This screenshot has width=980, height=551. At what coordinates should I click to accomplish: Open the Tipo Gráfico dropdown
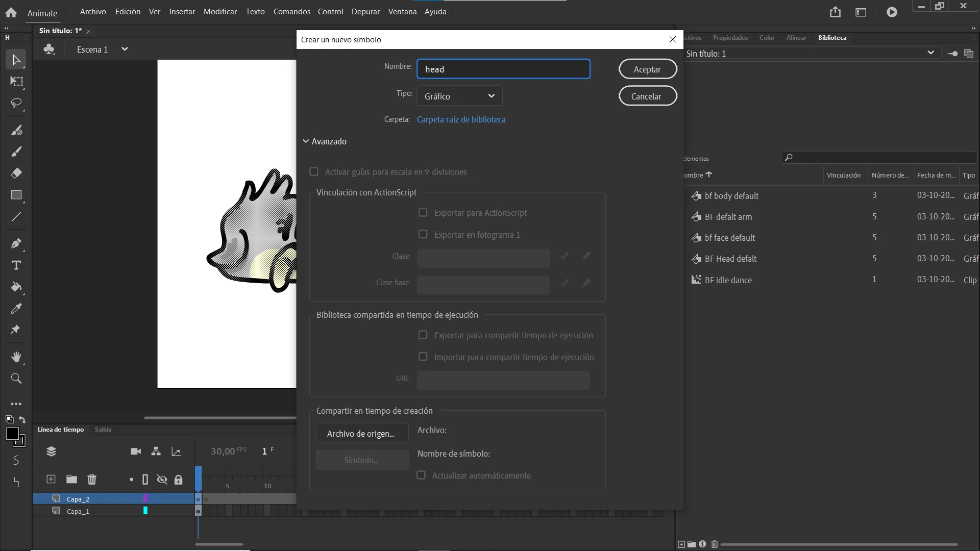(x=459, y=96)
